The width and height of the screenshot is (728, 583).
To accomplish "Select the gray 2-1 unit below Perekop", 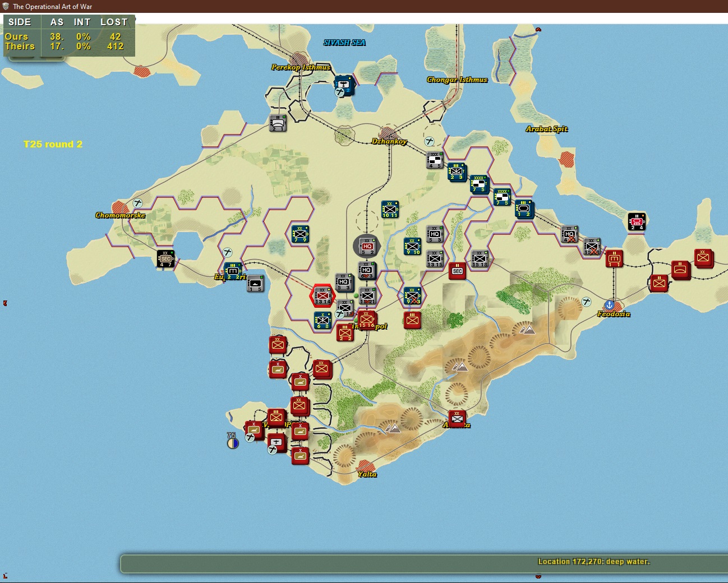I will tap(278, 123).
